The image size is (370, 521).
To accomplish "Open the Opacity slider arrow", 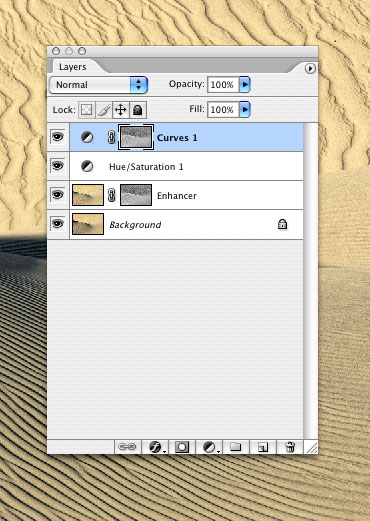I will [245, 85].
